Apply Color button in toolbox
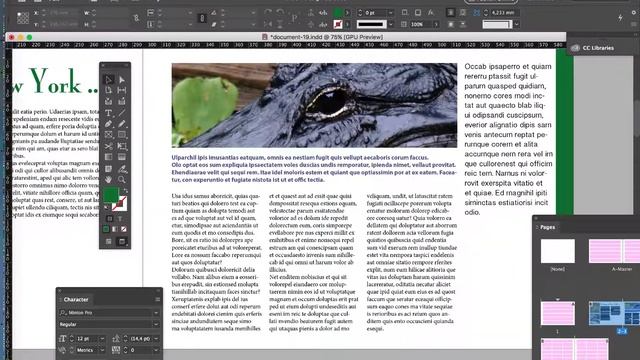This screenshot has height=360, width=640. click(x=106, y=229)
